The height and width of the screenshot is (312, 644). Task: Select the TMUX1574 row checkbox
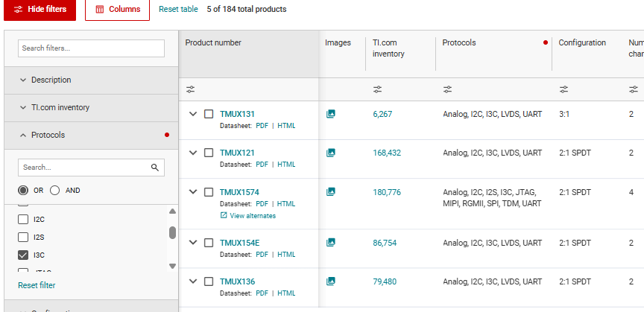point(209,191)
